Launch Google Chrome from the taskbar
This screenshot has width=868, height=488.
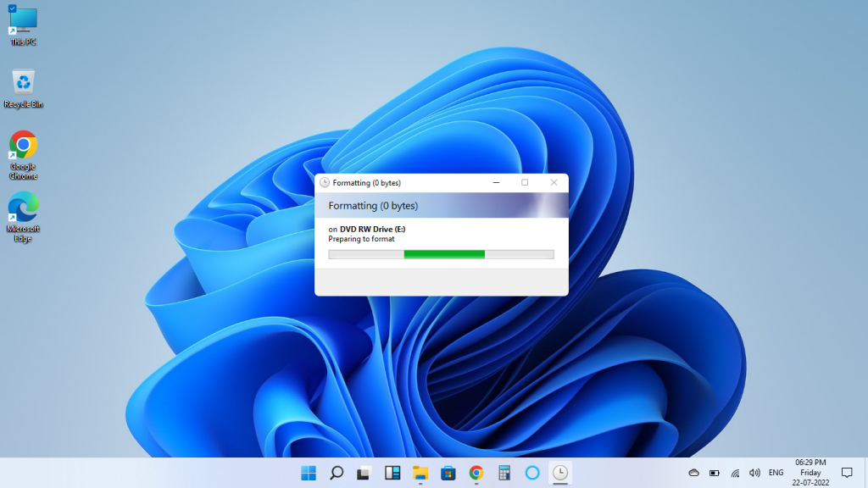tap(475, 474)
